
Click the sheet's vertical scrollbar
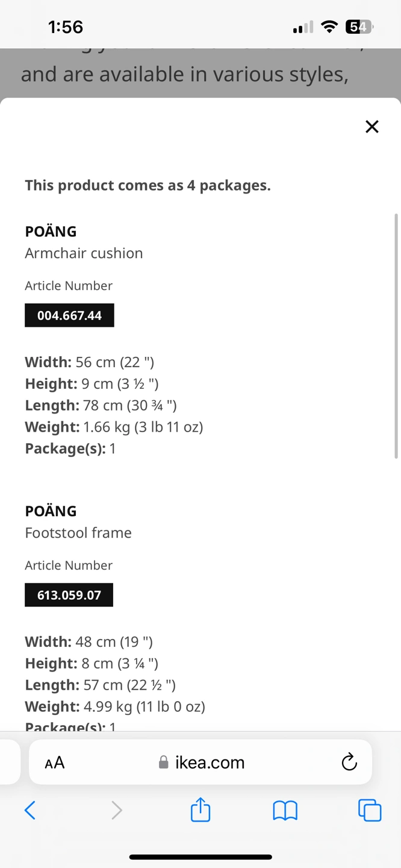[x=396, y=336]
